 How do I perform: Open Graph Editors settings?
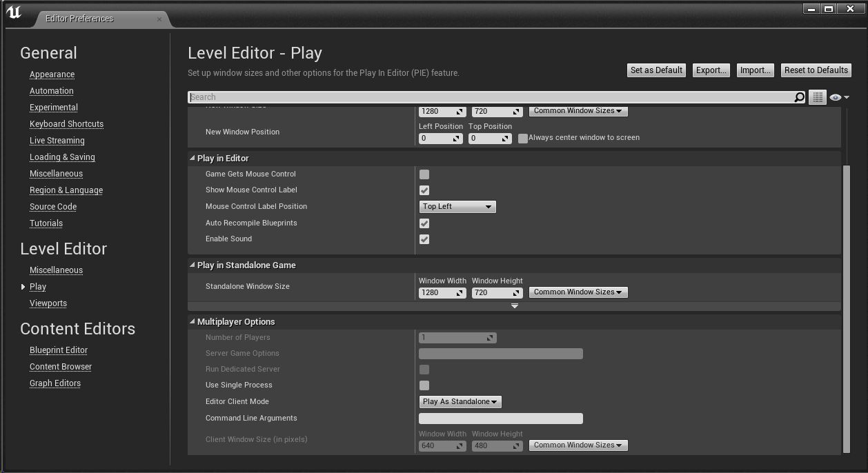pos(55,383)
